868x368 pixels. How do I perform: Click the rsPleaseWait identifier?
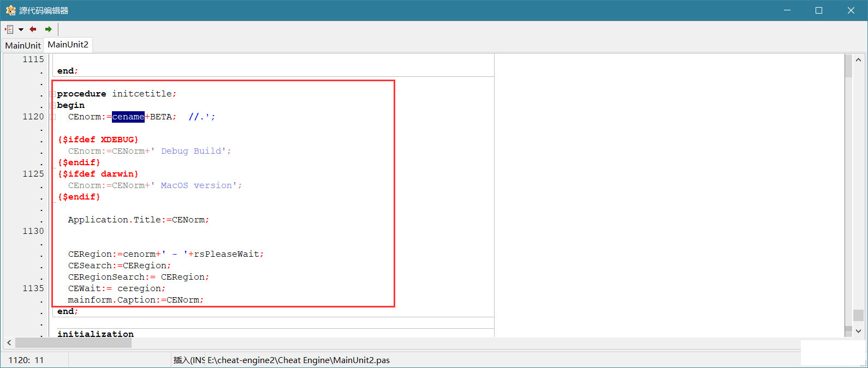coord(227,254)
